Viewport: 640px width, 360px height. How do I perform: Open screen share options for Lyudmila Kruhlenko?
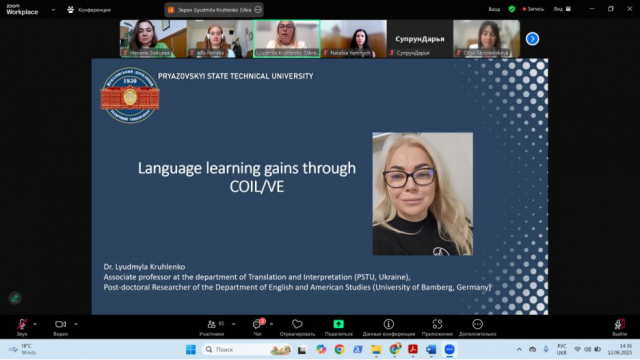(x=258, y=10)
